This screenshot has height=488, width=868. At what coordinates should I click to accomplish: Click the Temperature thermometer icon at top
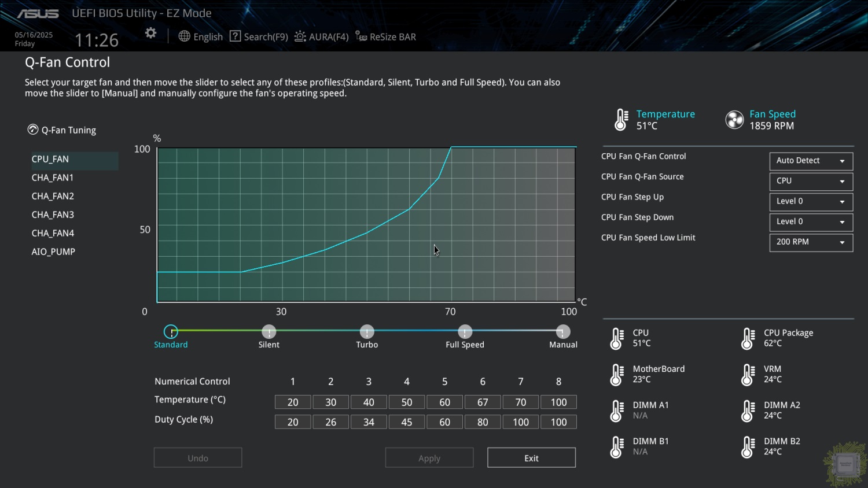pyautogui.click(x=620, y=120)
